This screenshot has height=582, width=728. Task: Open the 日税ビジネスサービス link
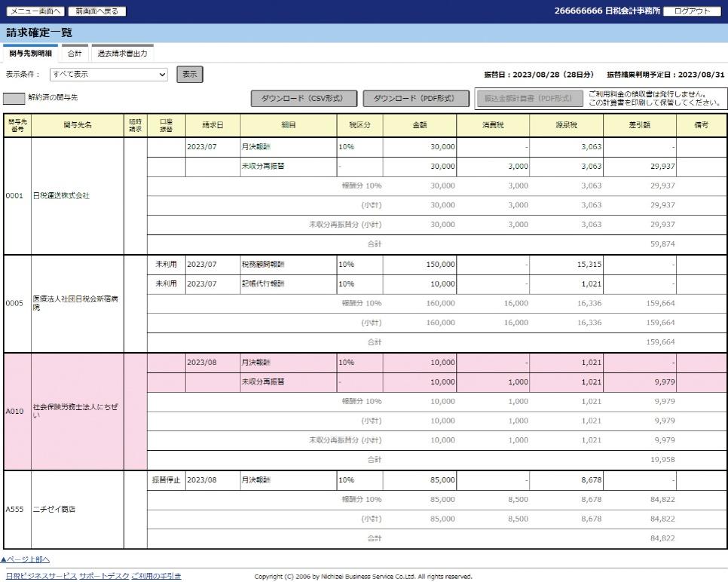pyautogui.click(x=41, y=576)
